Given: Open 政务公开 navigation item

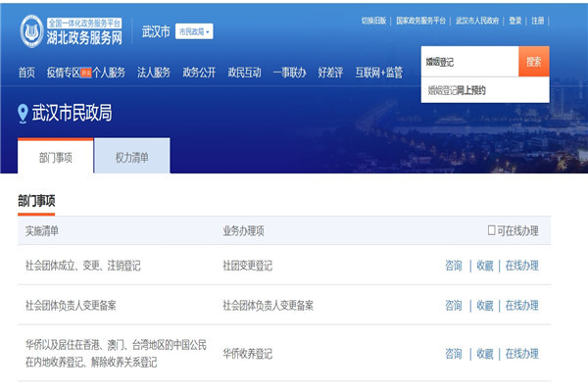Looking at the screenshot, I should (199, 73).
